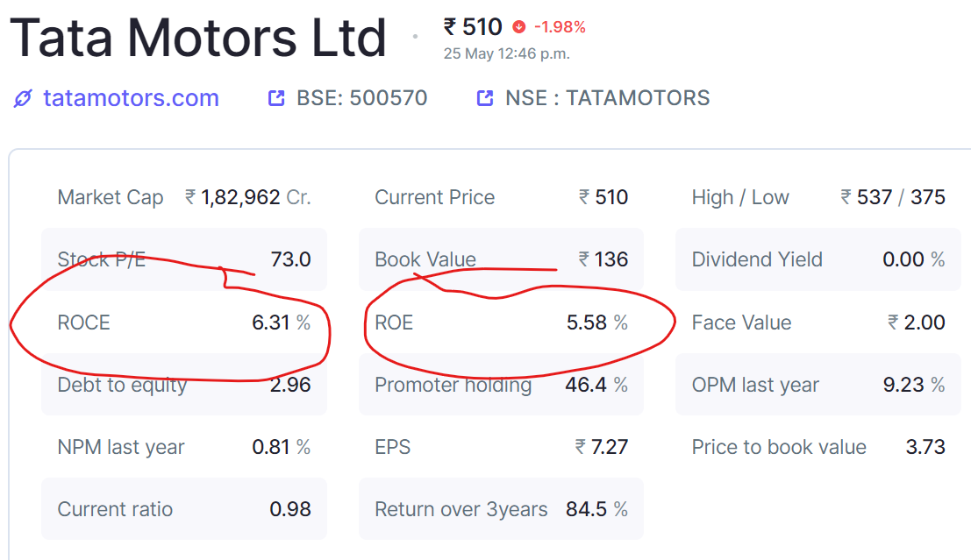Click the external link icon before NSE
The image size is (971, 560).
point(484,98)
